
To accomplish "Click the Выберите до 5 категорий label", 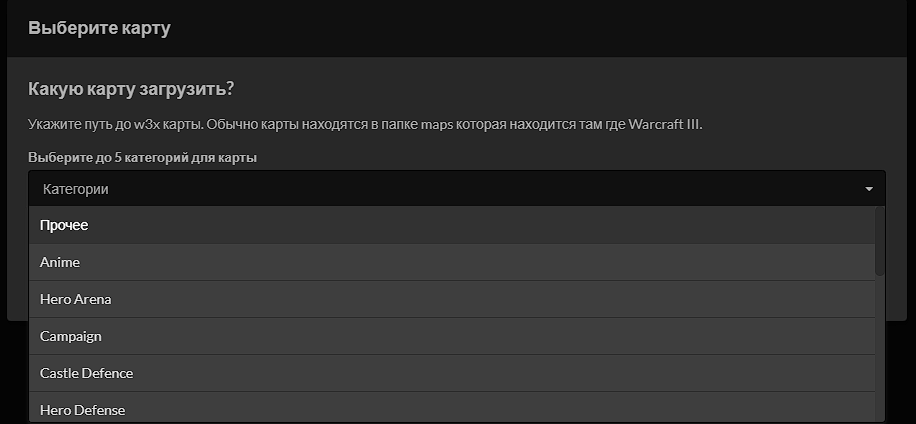I will (142, 158).
